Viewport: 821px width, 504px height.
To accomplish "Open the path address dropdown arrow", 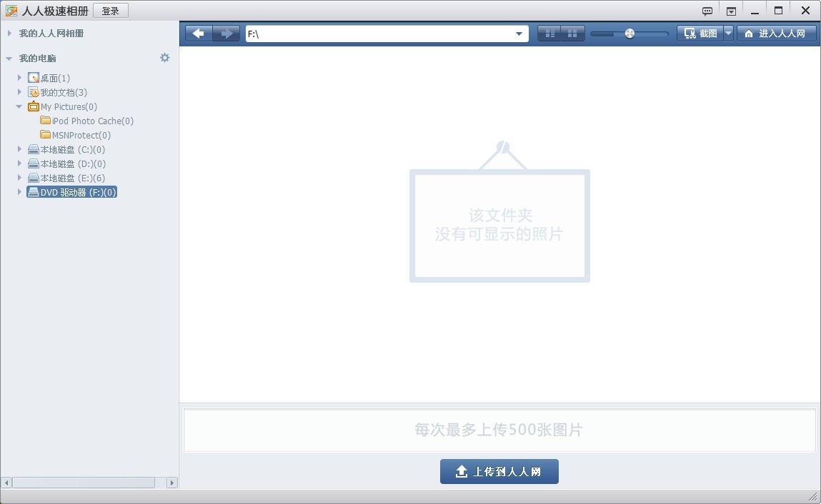I will pyautogui.click(x=519, y=34).
